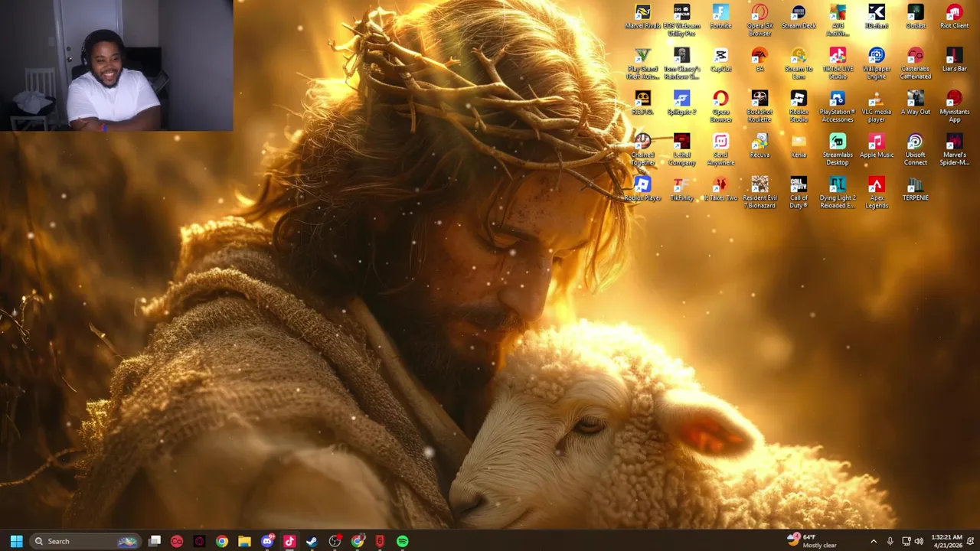Select the Apex Legends desktop icon
The width and height of the screenshot is (980, 551).
[x=877, y=192]
